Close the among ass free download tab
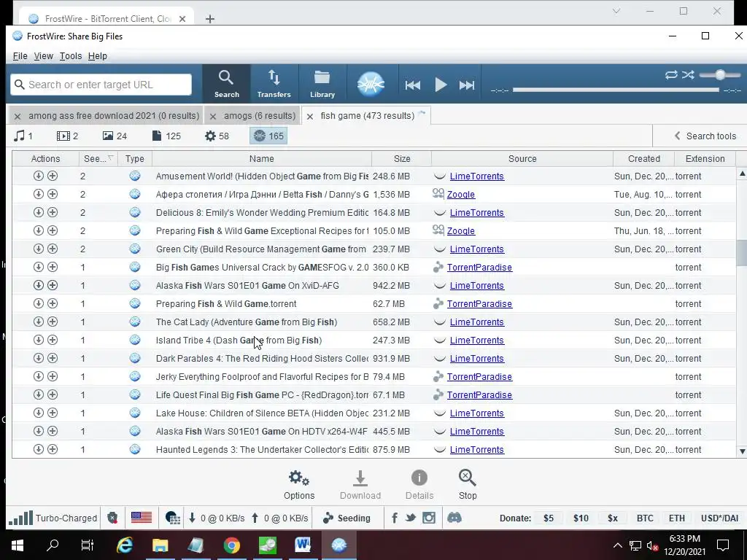Viewport: 747px width, 560px height. click(x=18, y=116)
